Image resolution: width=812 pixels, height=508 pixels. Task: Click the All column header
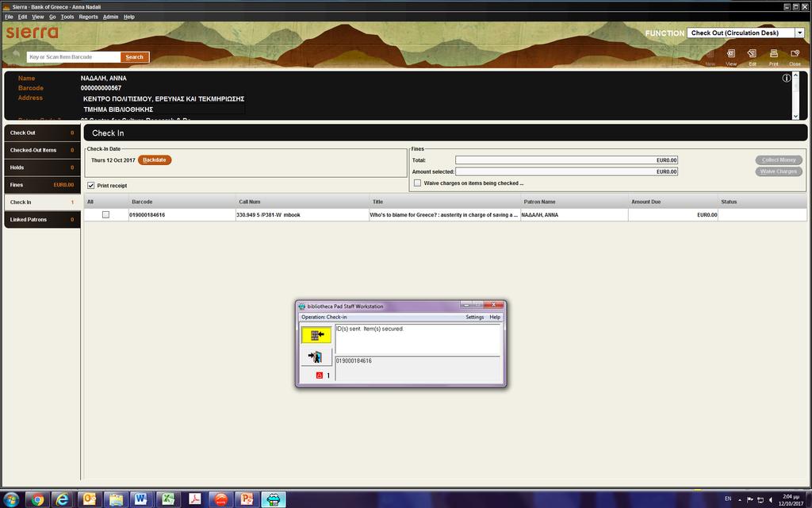point(106,202)
